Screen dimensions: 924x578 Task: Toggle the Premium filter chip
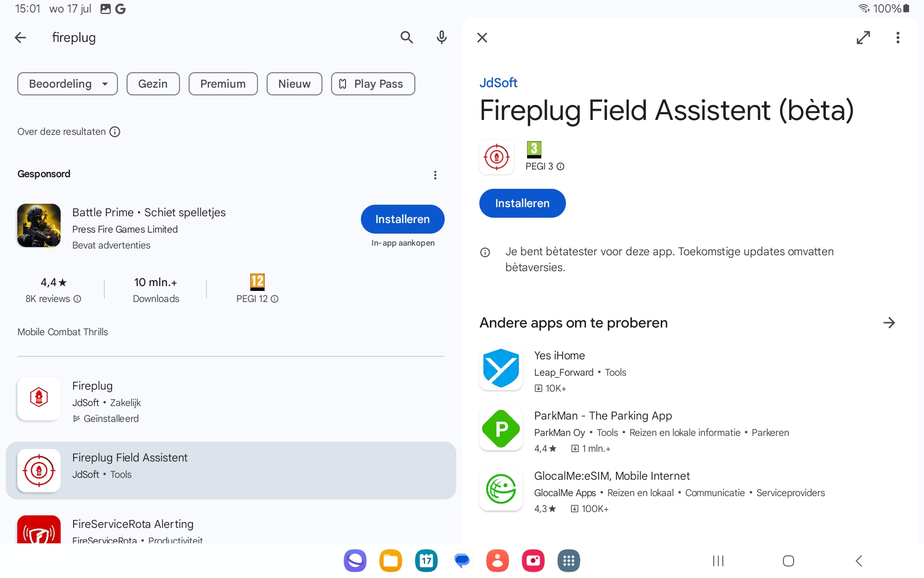[223, 84]
